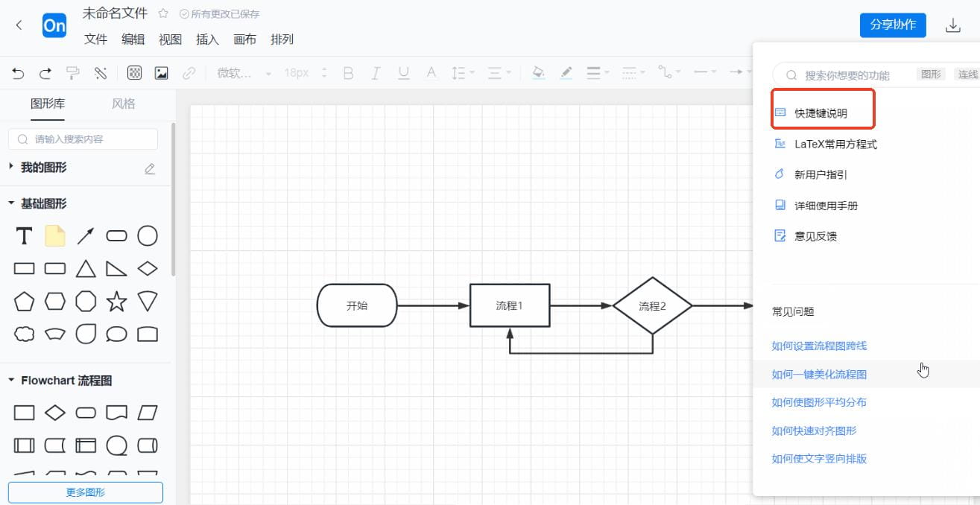Click the download/export icon at top right

953,25
